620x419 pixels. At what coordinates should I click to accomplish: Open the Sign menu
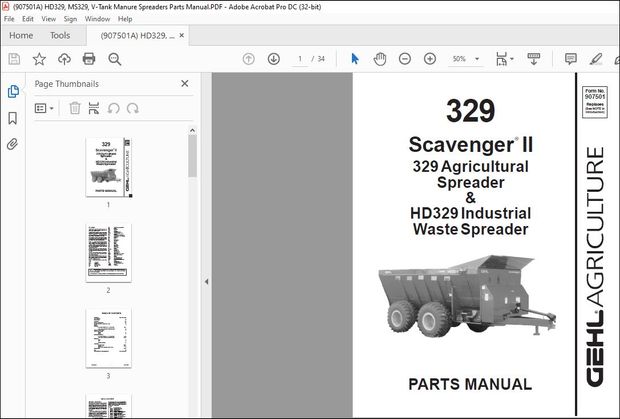pyautogui.click(x=70, y=19)
